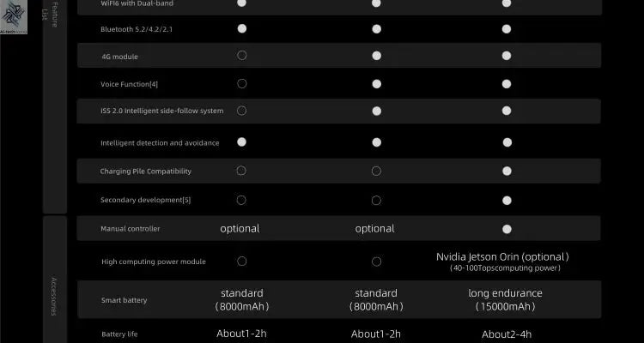Image resolution: width=644 pixels, height=343 pixels.
Task: Click third-column circle in Charging Pile Compatibility row
Action: tap(507, 171)
